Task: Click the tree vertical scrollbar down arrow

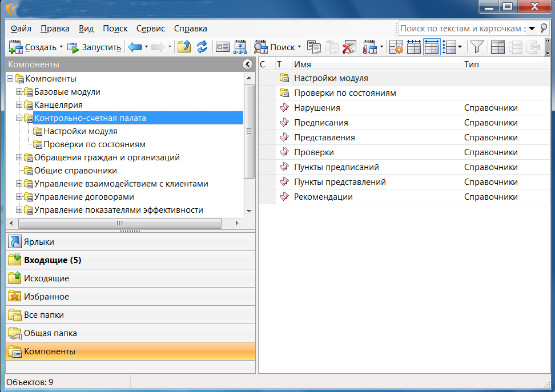Action: (249, 211)
